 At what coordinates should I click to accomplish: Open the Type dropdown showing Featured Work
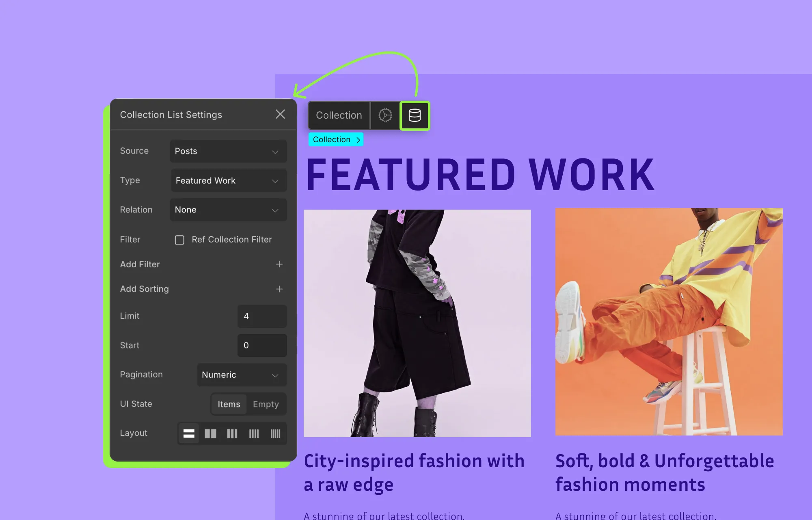click(228, 180)
